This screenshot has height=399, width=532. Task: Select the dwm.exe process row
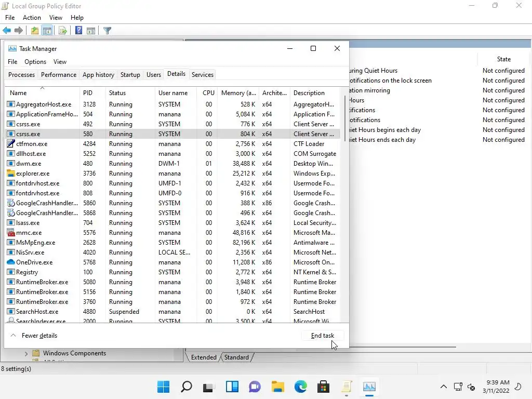[x=172, y=164]
